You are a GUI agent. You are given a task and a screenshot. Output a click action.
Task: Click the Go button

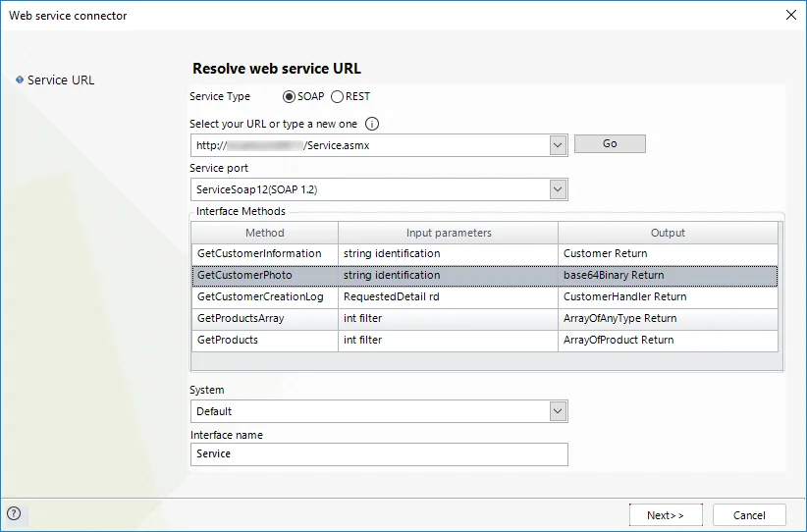(610, 143)
